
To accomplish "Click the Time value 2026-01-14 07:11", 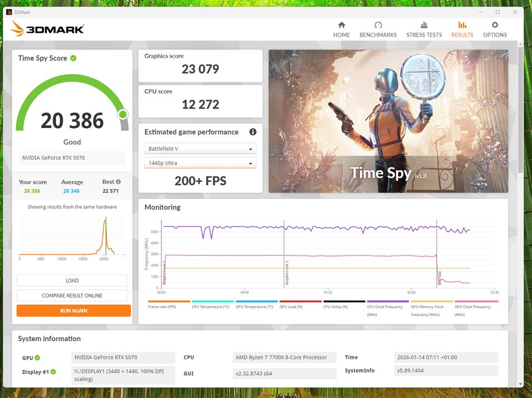I will click(x=446, y=358).
